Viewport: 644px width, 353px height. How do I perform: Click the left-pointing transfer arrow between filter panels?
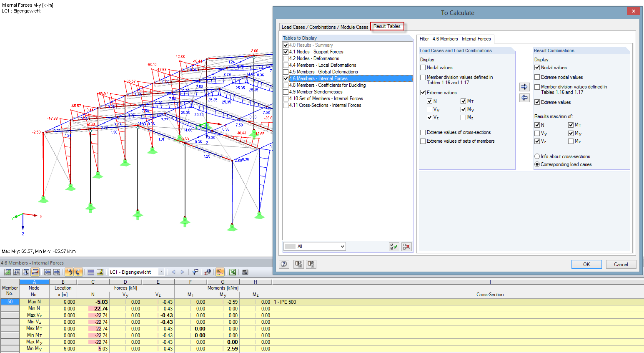524,98
